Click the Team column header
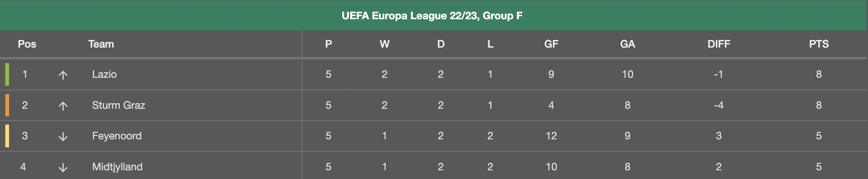 (x=101, y=44)
